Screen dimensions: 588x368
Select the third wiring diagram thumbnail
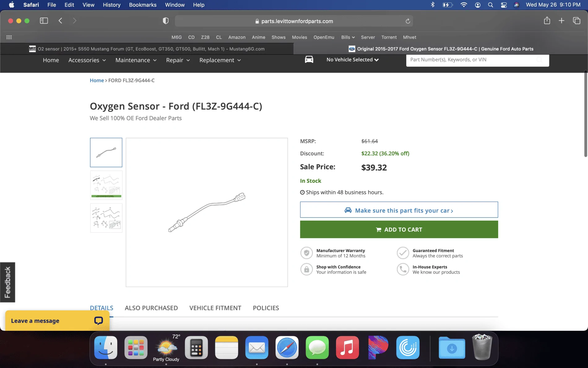point(106,218)
